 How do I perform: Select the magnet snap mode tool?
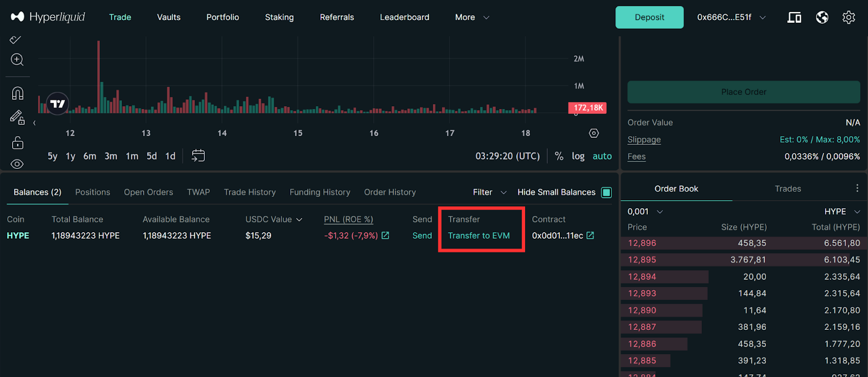(17, 93)
